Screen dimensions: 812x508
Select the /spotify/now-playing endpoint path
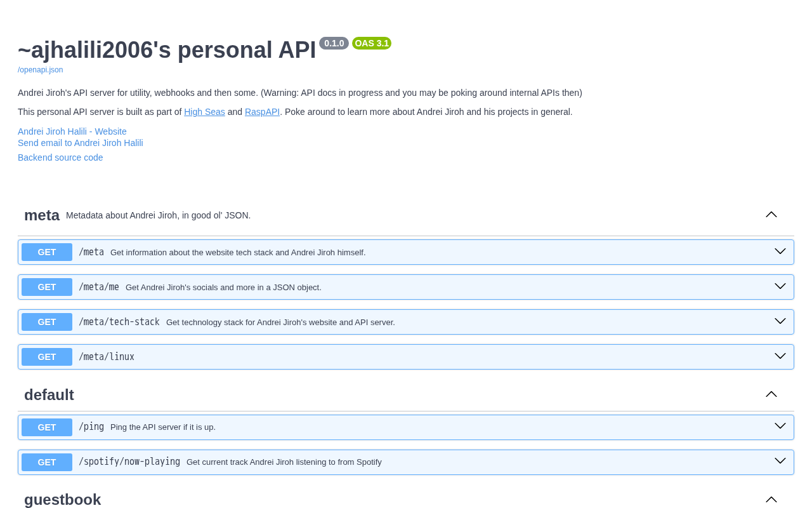129,462
